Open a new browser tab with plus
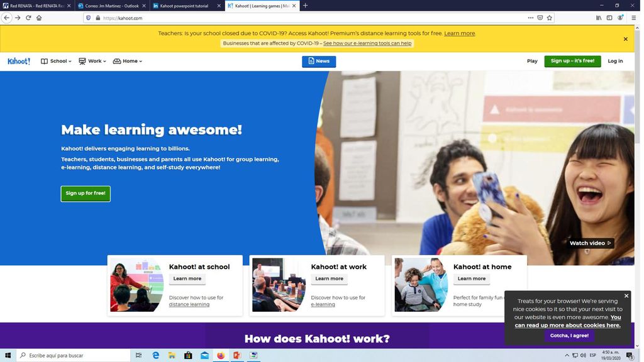The width and height of the screenshot is (644, 362). click(305, 6)
